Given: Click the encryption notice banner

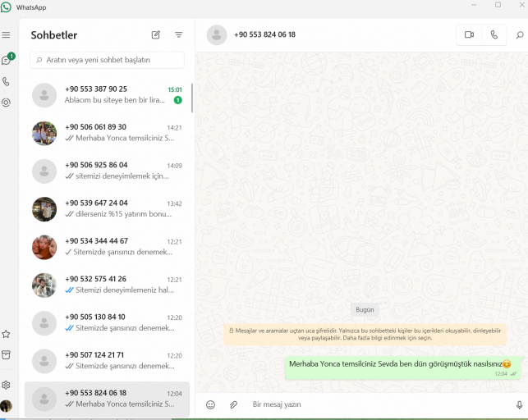Looking at the screenshot, I should [365, 334].
